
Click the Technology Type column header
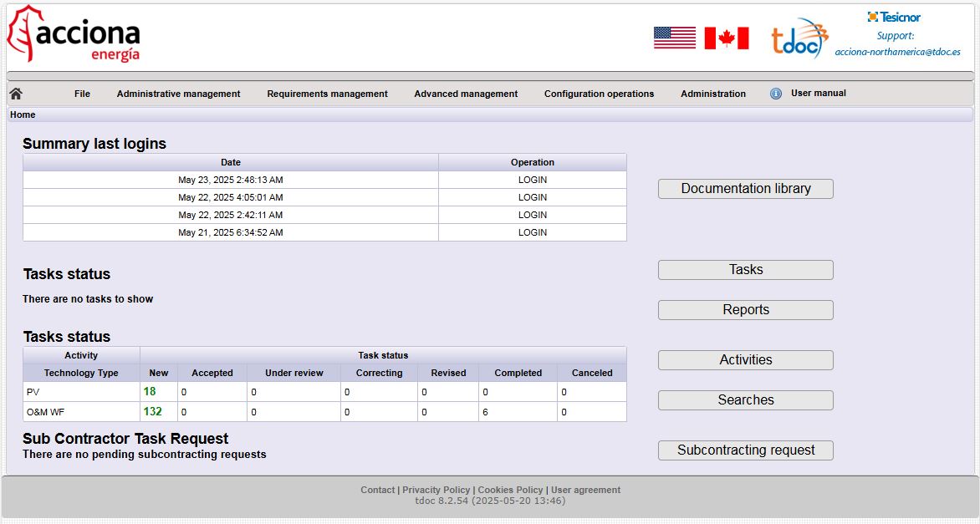pos(81,373)
